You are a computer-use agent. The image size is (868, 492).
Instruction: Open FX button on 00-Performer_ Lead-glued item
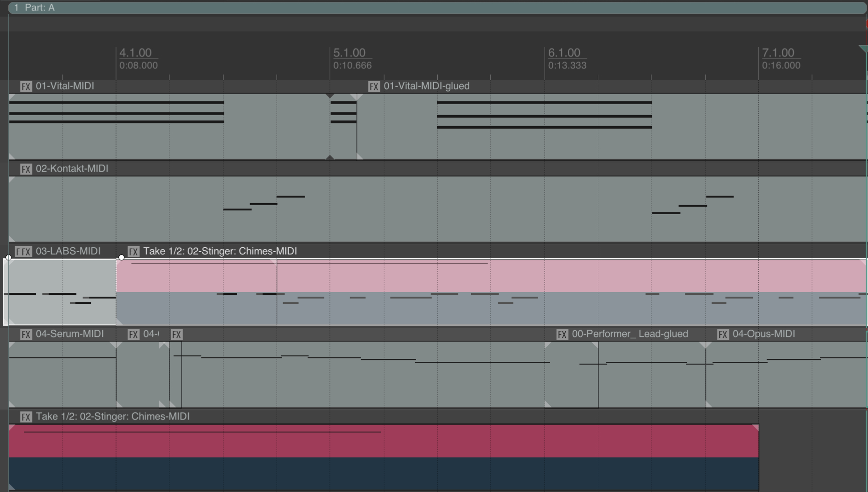(562, 334)
